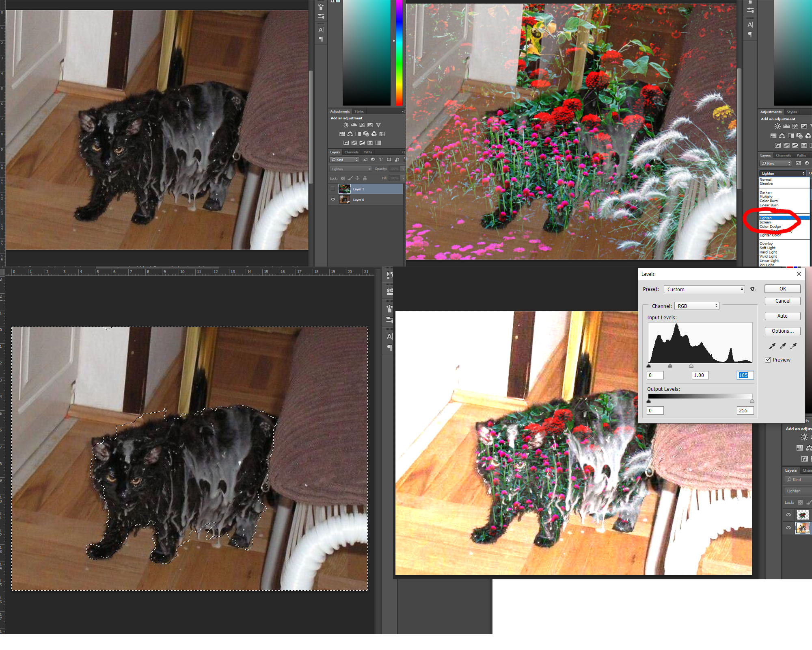Switch to Channels tab in the Layer 1 panel

352,152
